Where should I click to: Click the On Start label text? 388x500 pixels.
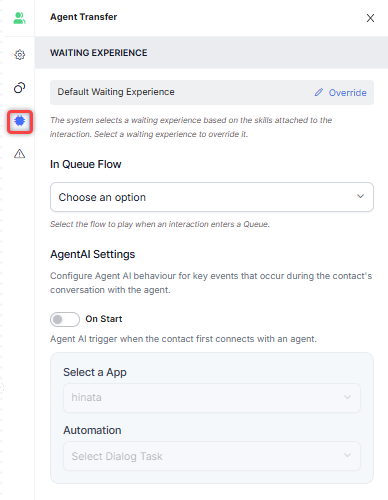click(x=104, y=319)
